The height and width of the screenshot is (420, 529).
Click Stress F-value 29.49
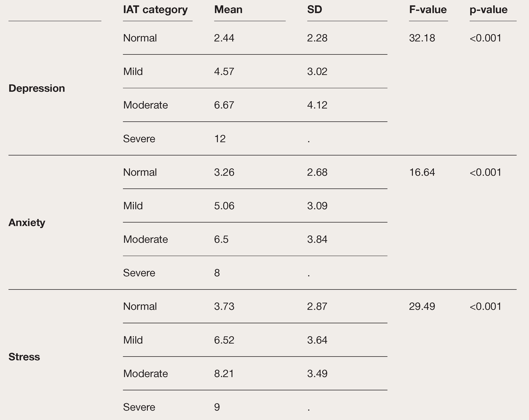[422, 307]
